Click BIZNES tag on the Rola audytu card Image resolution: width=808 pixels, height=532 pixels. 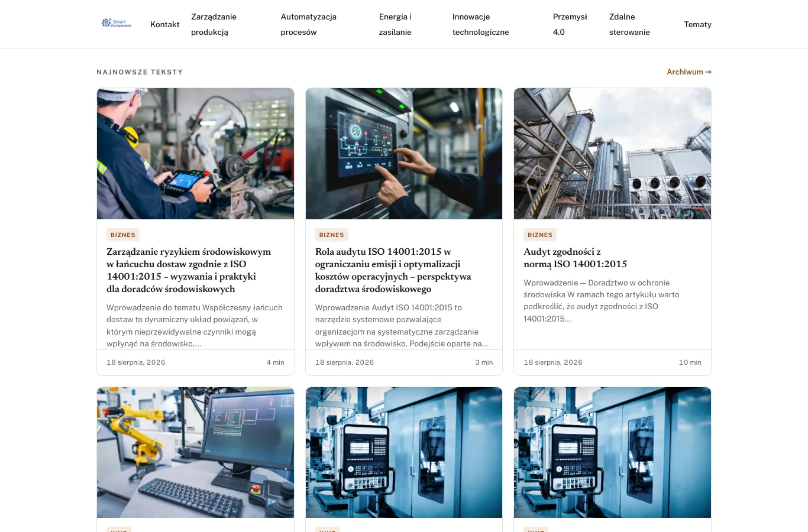(332, 235)
